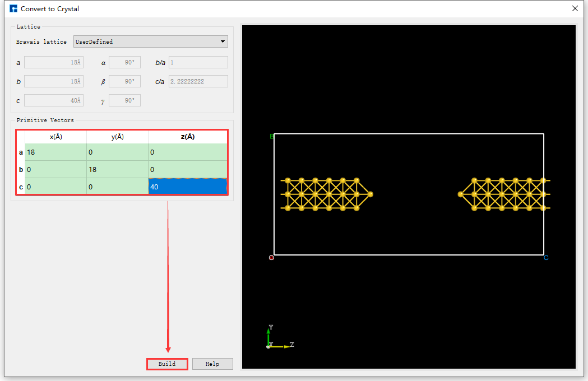
Task: Click the application icon in title bar
Action: point(13,8)
